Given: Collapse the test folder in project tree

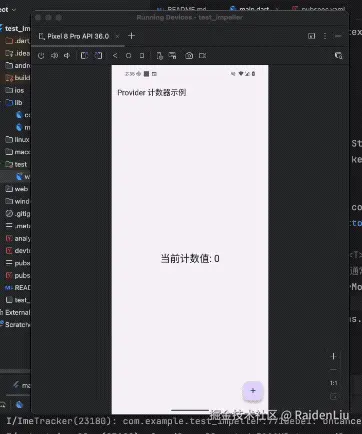Looking at the screenshot, I should pos(15,164).
